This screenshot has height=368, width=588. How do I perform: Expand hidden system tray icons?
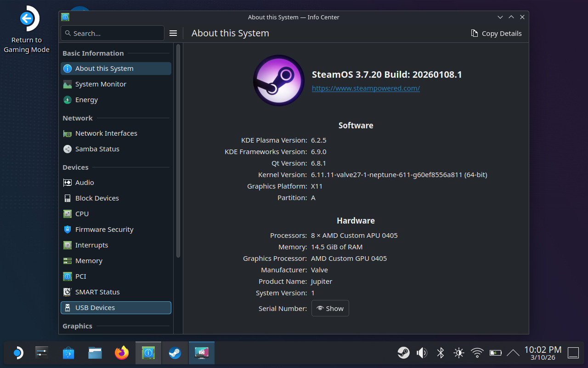(513, 353)
